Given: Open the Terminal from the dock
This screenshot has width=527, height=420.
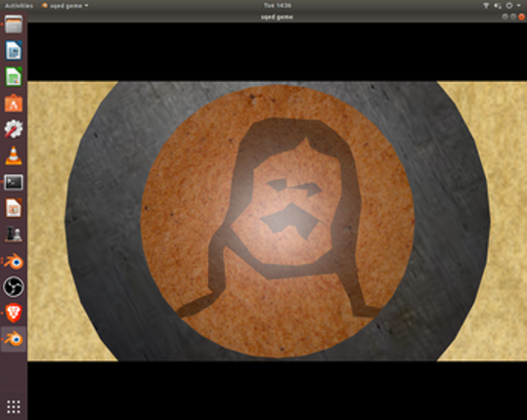Looking at the screenshot, I should (x=14, y=183).
